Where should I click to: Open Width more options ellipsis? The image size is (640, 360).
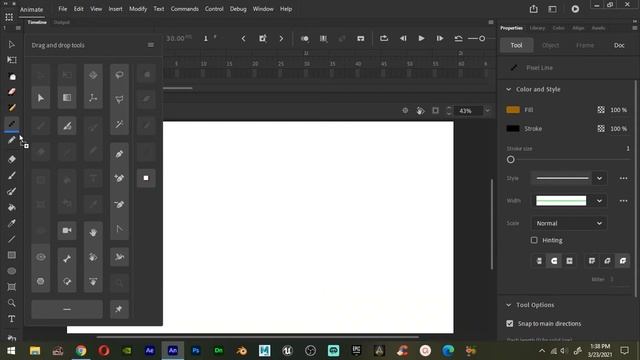pyautogui.click(x=623, y=201)
